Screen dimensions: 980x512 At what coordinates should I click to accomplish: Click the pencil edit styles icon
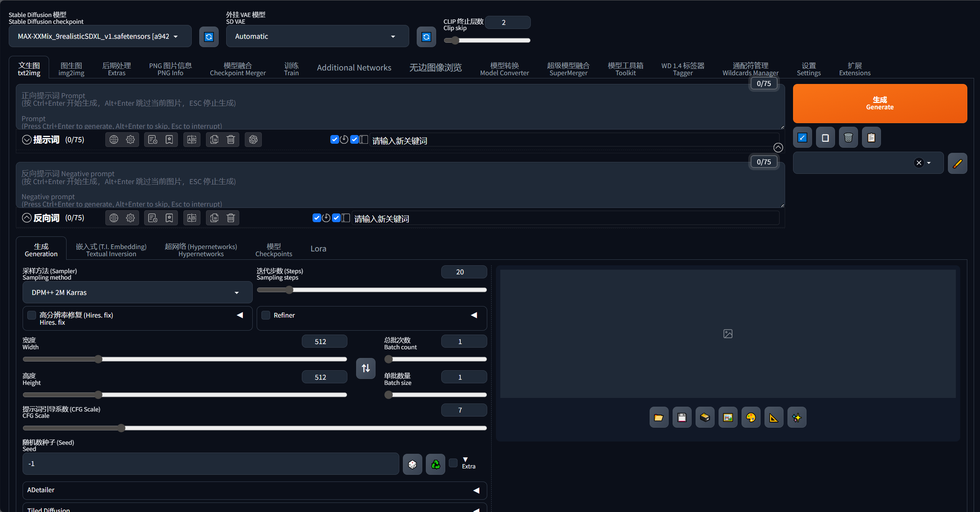pos(957,163)
